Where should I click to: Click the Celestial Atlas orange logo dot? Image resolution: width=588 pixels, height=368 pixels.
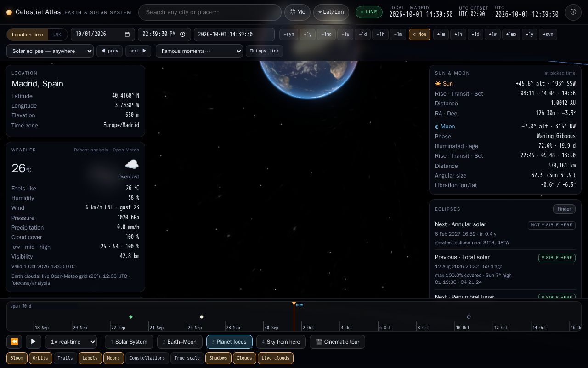tap(9, 12)
